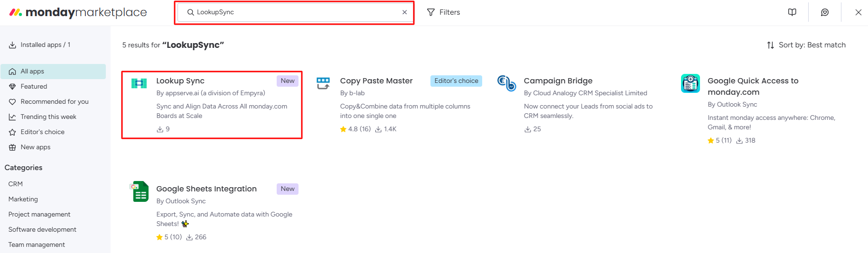Click the monday marketplace logo
Viewport: 868px width, 253px height.
click(78, 12)
